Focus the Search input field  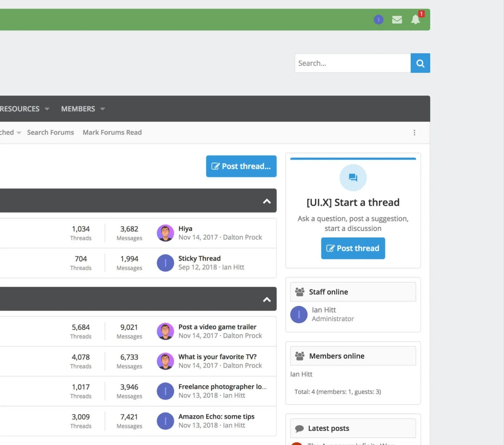point(352,63)
